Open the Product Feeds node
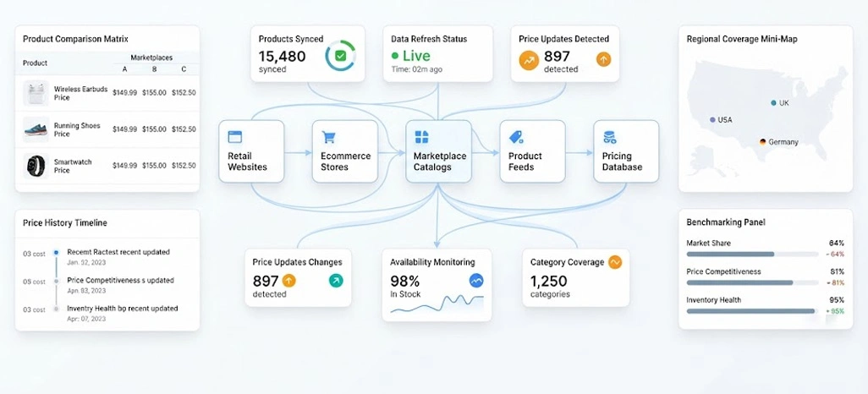This screenshot has width=868, height=394. [532, 151]
